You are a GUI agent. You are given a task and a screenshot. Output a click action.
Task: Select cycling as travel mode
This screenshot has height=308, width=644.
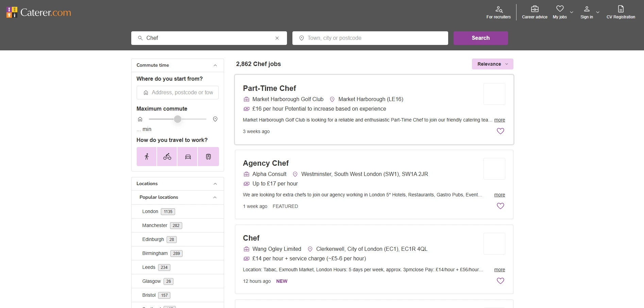[167, 157]
